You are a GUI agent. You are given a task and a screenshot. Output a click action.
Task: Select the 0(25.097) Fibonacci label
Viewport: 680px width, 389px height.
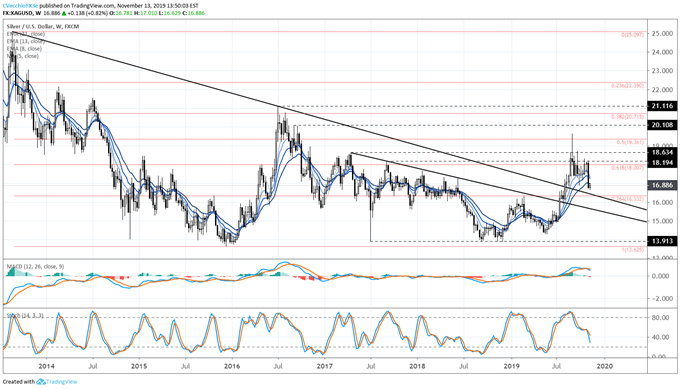632,35
